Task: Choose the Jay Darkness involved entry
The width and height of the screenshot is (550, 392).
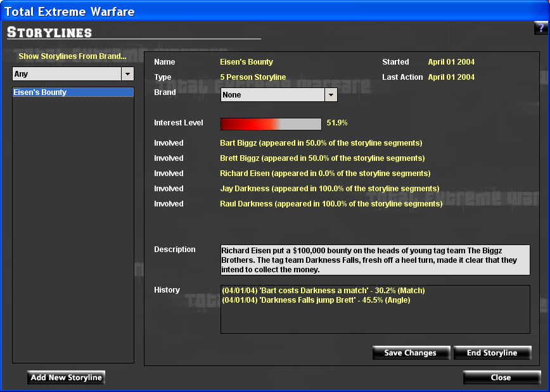Action: [x=329, y=189]
